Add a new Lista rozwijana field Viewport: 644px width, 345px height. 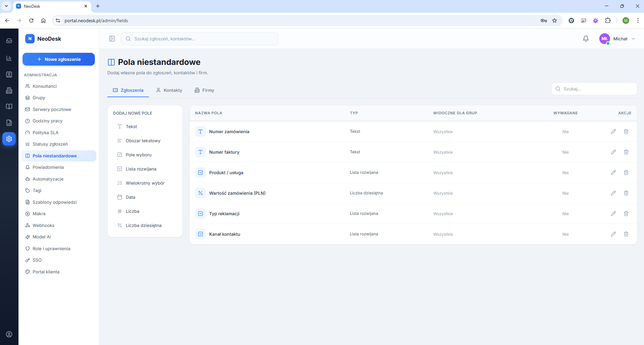(x=145, y=169)
